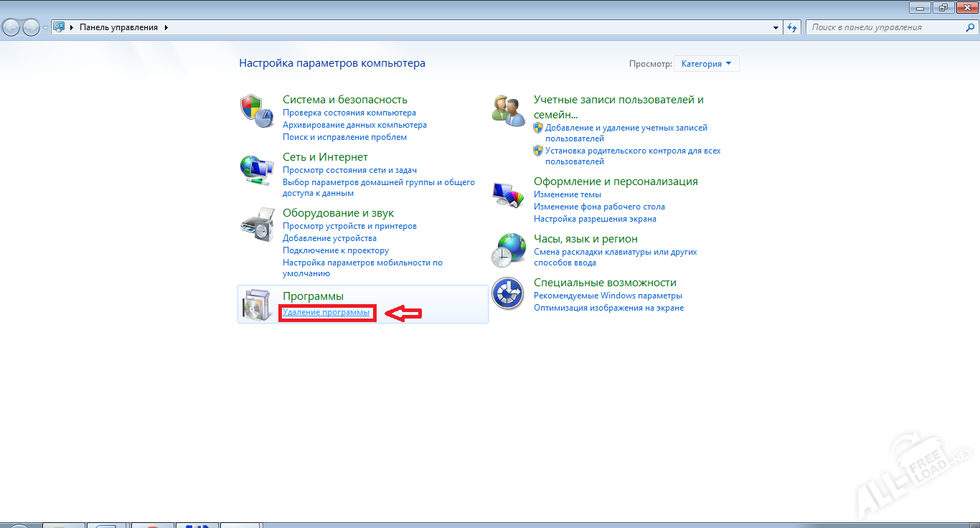Image resolution: width=980 pixels, height=528 pixels.
Task: Open the Network and Internet globe icon
Action: coord(256,171)
